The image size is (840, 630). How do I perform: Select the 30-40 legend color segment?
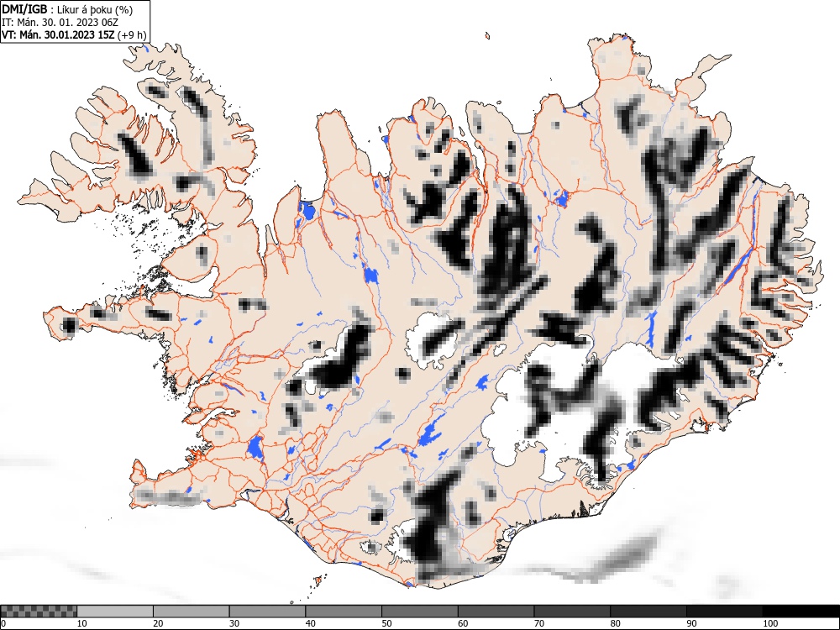(x=267, y=612)
